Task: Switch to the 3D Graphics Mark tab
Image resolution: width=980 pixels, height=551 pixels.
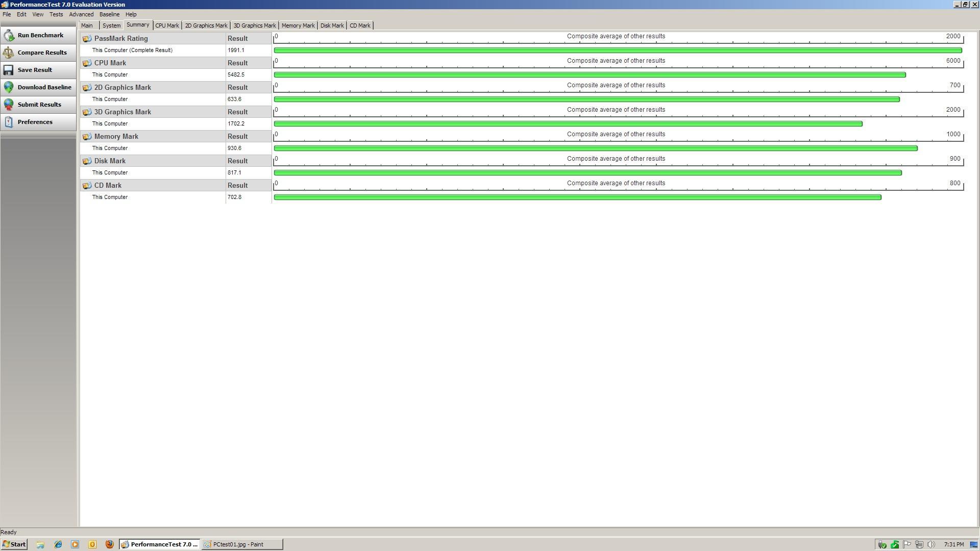Action: pyautogui.click(x=254, y=26)
